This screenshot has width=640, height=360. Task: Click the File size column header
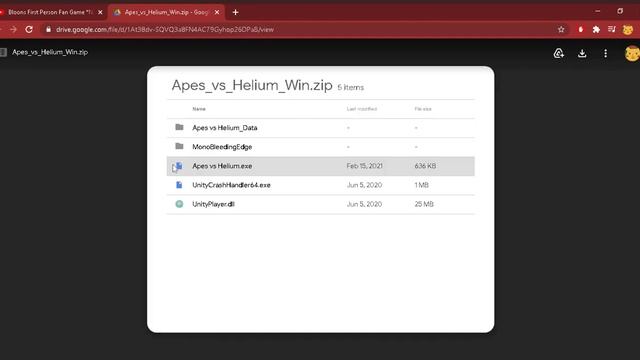point(423,109)
